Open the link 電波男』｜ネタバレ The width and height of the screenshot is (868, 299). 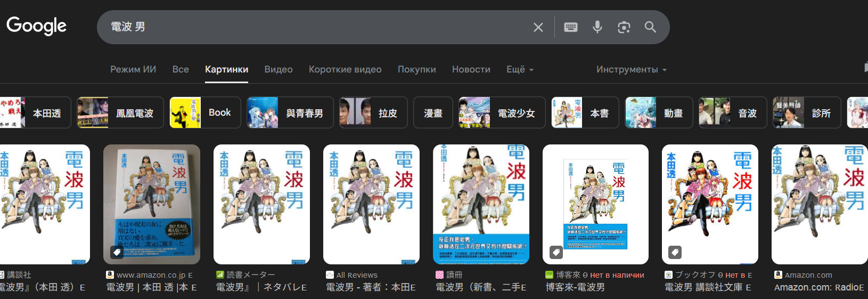261,287
